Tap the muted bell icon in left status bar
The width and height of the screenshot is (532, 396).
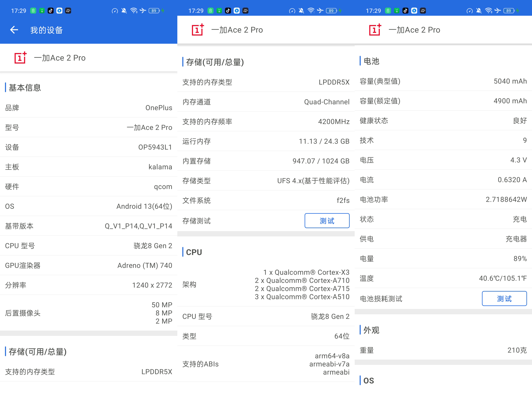(124, 10)
